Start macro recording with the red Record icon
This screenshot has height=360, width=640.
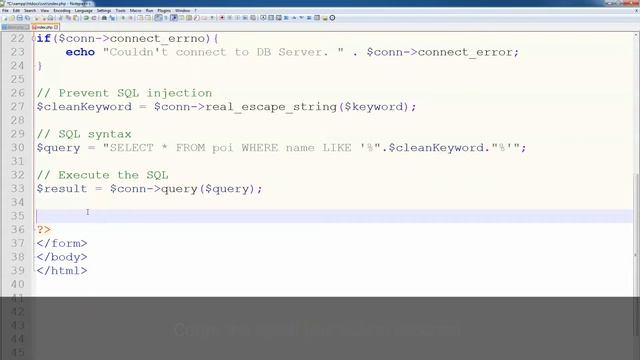[222, 18]
